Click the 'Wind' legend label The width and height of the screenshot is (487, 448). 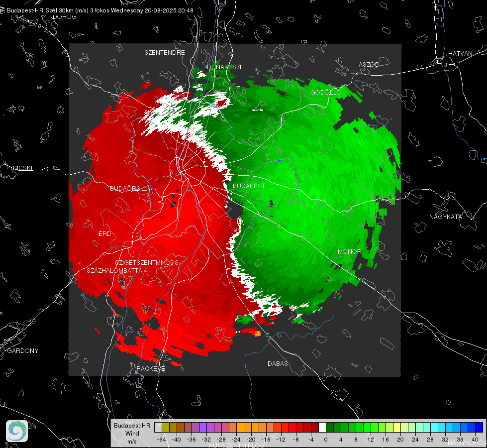coord(132,434)
